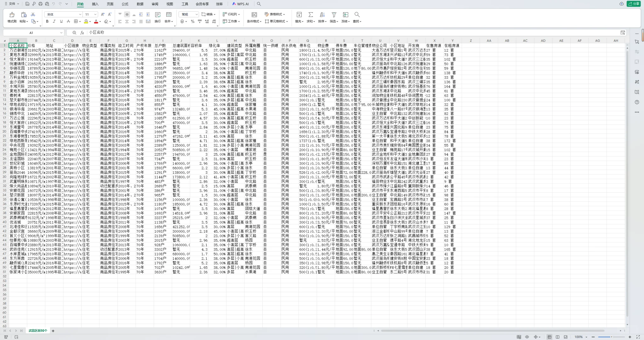Switch to the 插入 (Insert) tab
644x340 pixels.
[95, 4]
